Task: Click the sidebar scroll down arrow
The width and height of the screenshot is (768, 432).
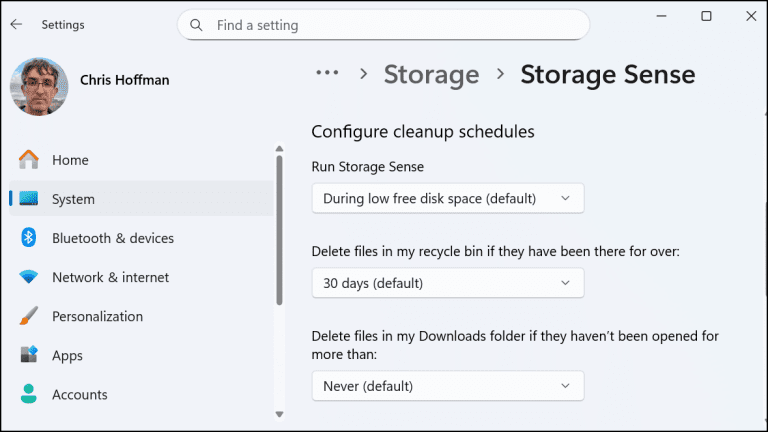Action: (280, 413)
